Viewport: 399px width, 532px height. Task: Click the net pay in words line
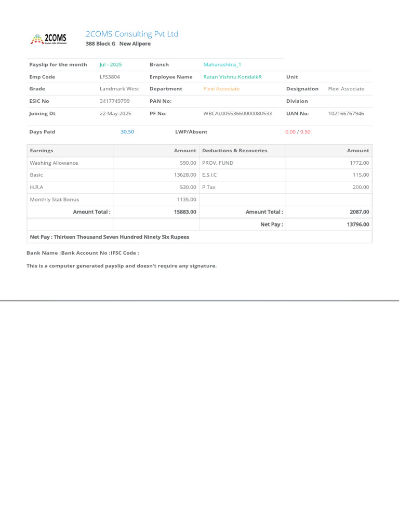click(110, 237)
